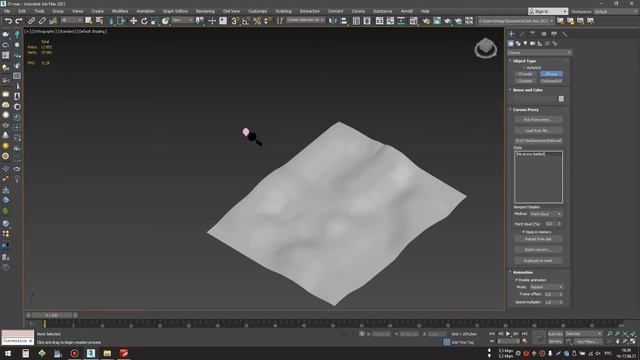Image resolution: width=640 pixels, height=360 pixels.
Task: Open the Display tab in command panel
Action: [554, 34]
